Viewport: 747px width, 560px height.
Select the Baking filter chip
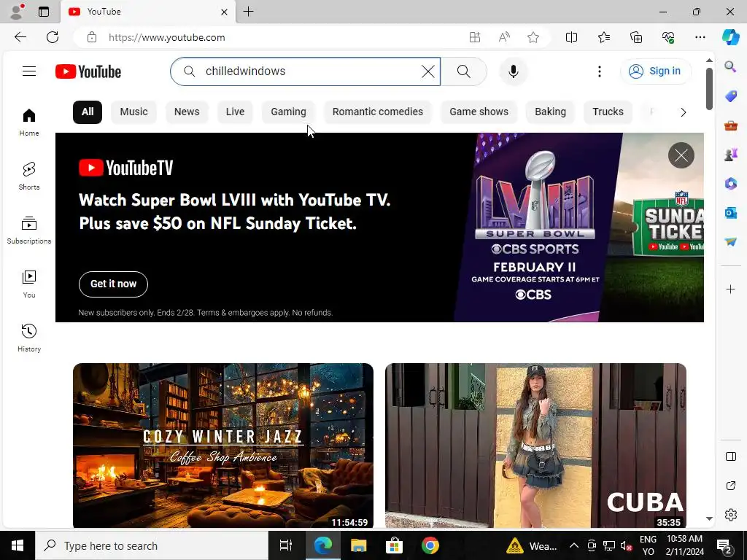tap(550, 112)
